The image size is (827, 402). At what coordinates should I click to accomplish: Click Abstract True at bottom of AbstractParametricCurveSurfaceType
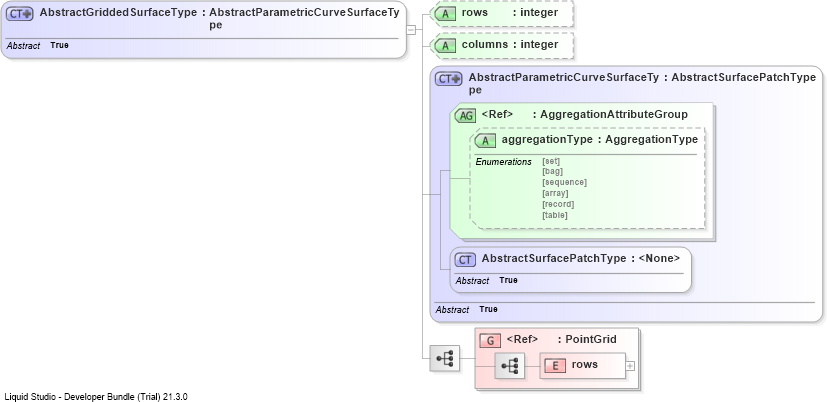coord(466,310)
